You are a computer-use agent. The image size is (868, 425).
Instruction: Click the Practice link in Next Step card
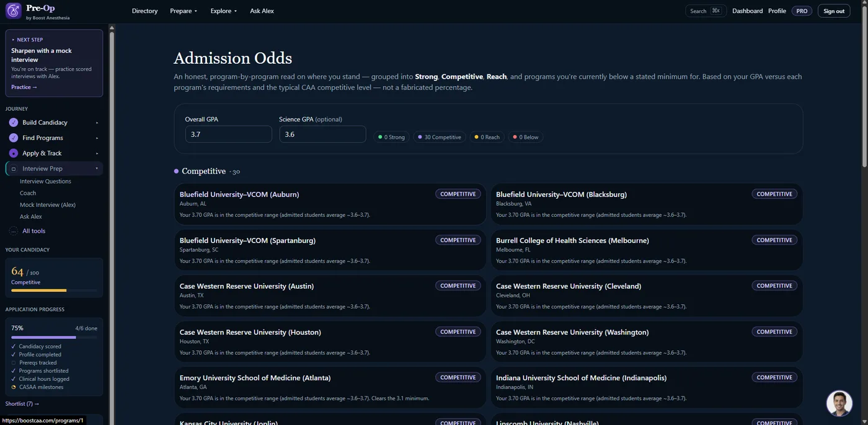24,87
